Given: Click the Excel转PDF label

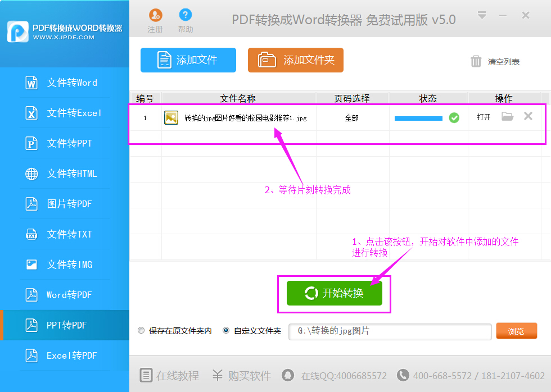Looking at the screenshot, I should [72, 355].
